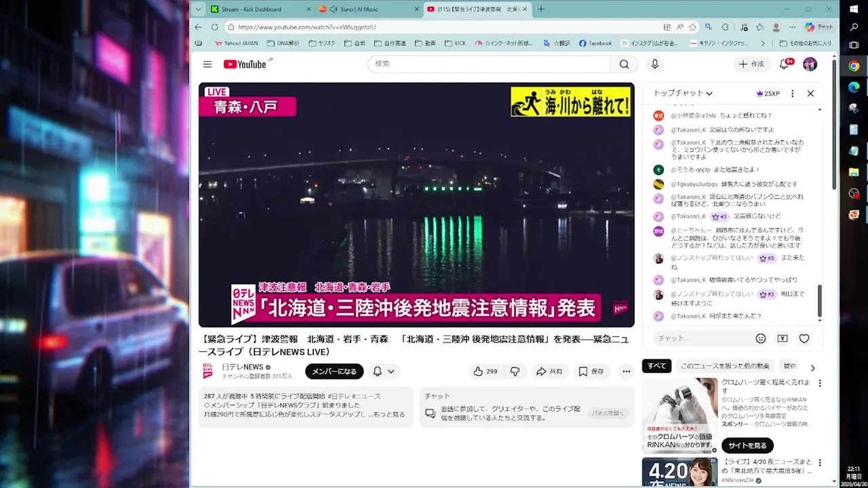Screen dimensions: 868x488
Task: Click the live video player
Action: point(416,205)
